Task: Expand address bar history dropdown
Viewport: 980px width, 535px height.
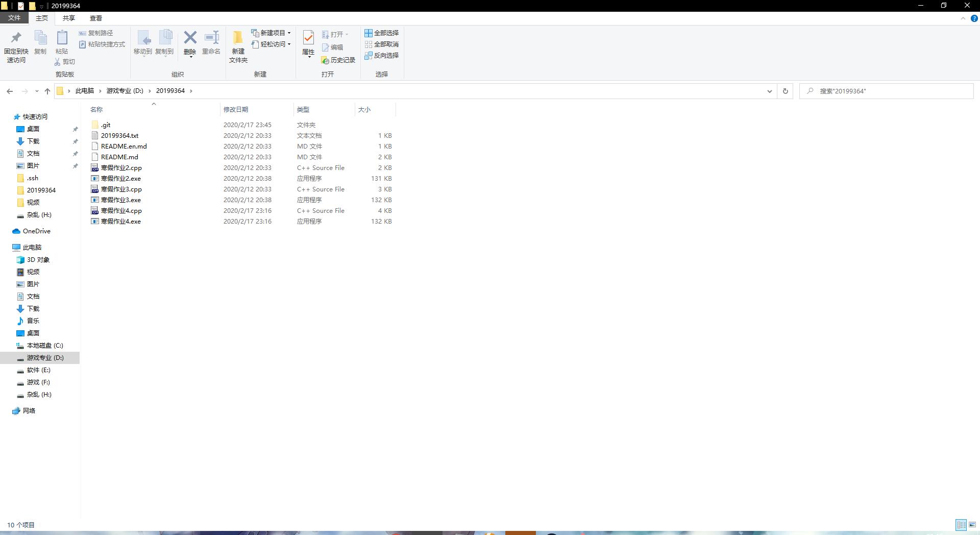Action: tap(769, 91)
